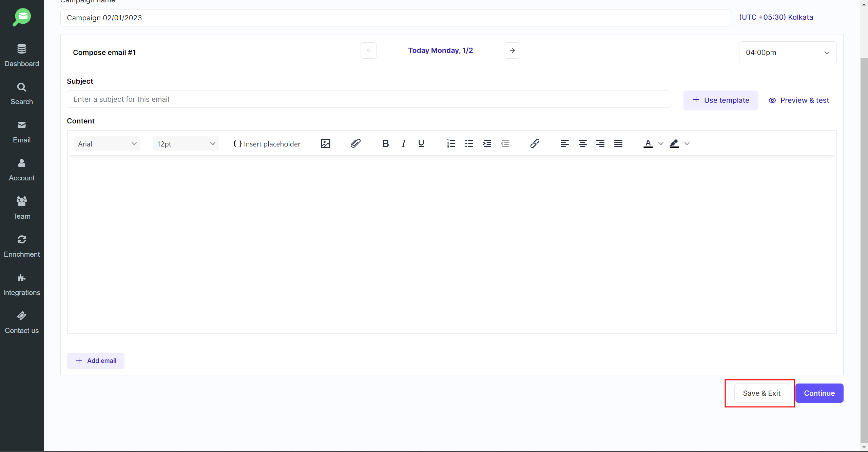Open the Arial font dropdown
Image resolution: width=868 pixels, height=452 pixels.
point(107,144)
